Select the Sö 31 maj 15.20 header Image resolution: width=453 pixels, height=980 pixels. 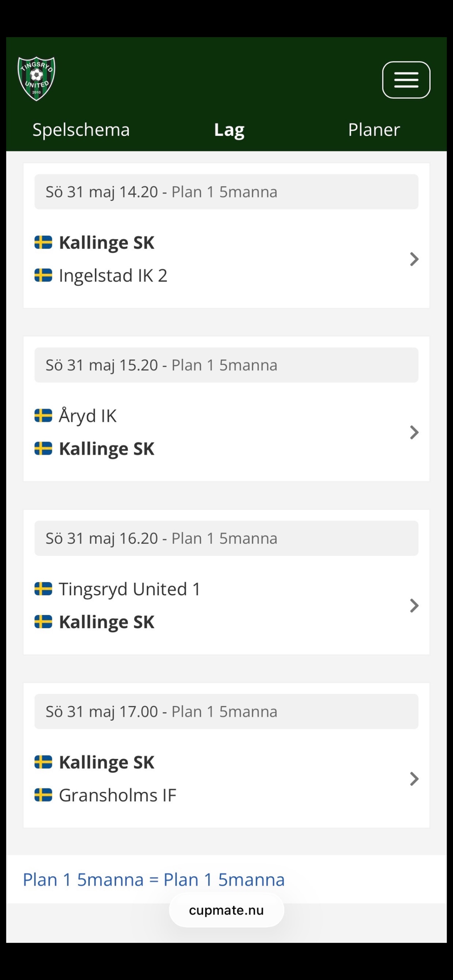click(x=226, y=365)
